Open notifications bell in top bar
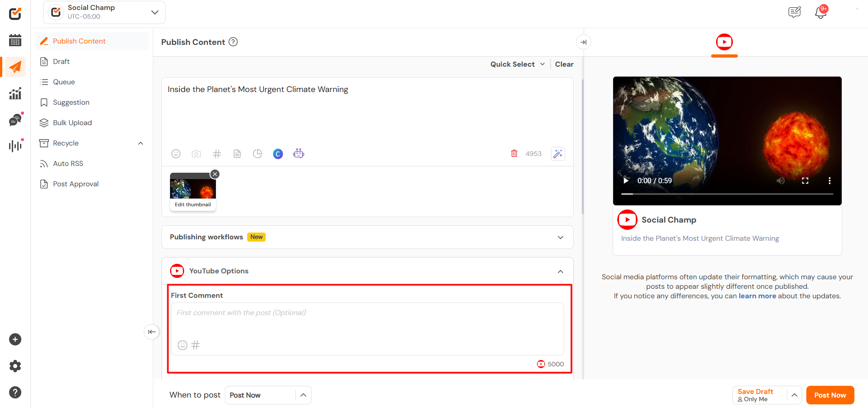Viewport: 868px width, 408px height. 820,12
